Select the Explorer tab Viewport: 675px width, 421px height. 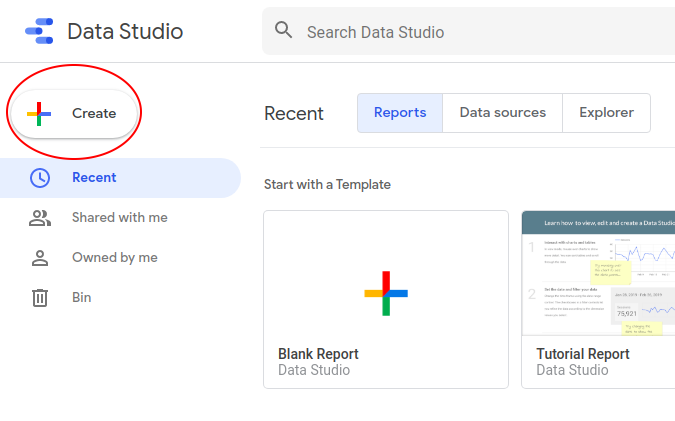click(606, 113)
